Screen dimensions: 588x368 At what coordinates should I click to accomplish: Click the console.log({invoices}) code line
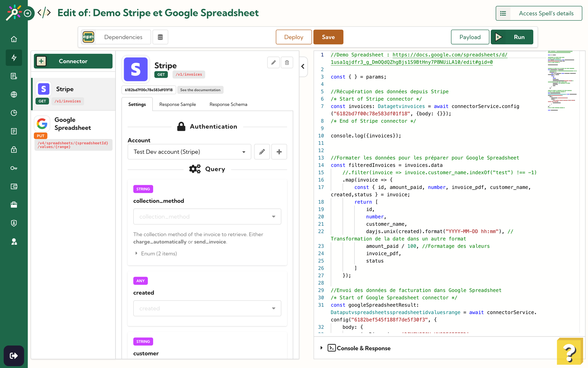(366, 136)
